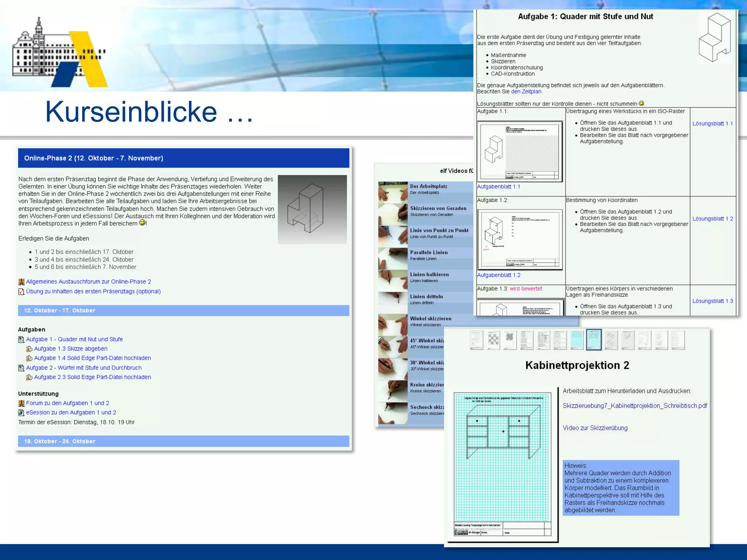Open the Aufgabenblatt 1.2 link
The width and height of the screenshot is (747, 560).
pyautogui.click(x=499, y=275)
